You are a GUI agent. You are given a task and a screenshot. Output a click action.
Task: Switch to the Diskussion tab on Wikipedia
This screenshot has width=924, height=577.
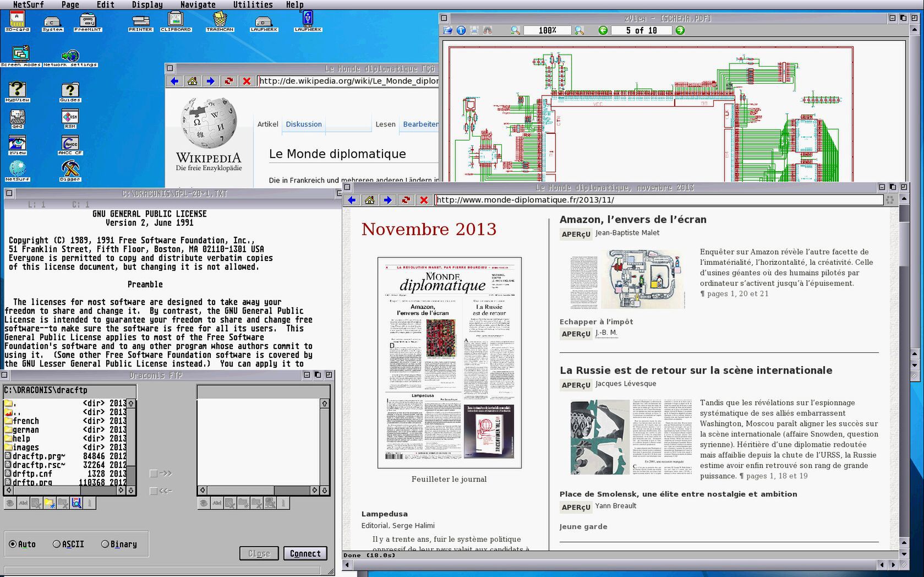304,124
